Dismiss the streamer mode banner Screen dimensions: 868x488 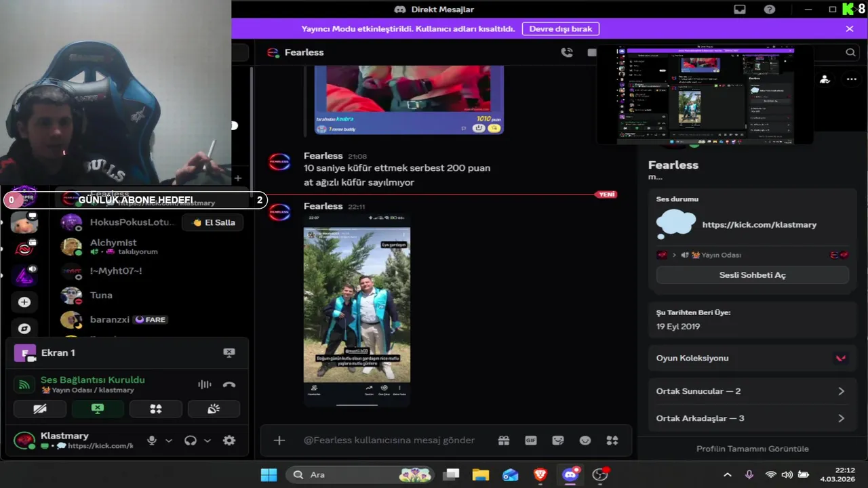[850, 28]
